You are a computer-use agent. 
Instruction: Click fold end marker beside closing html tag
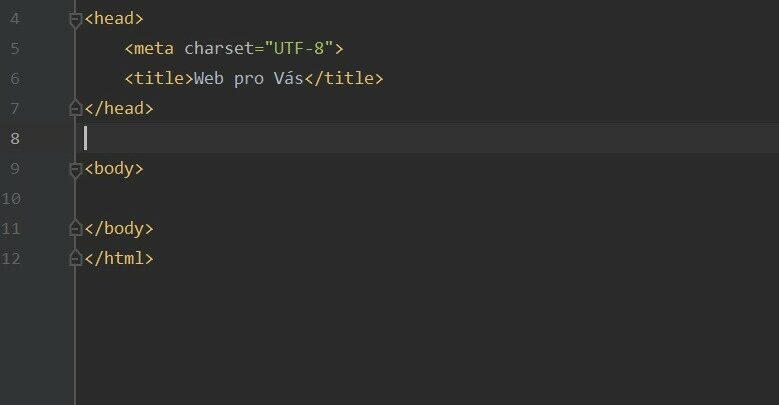click(x=75, y=258)
